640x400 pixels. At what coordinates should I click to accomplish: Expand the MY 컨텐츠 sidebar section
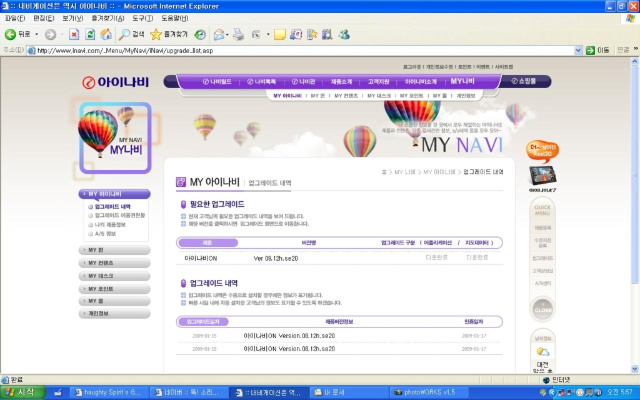(114, 263)
